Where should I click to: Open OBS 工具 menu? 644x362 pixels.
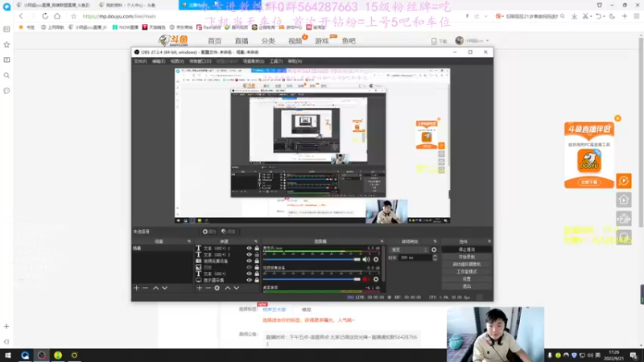(276, 61)
